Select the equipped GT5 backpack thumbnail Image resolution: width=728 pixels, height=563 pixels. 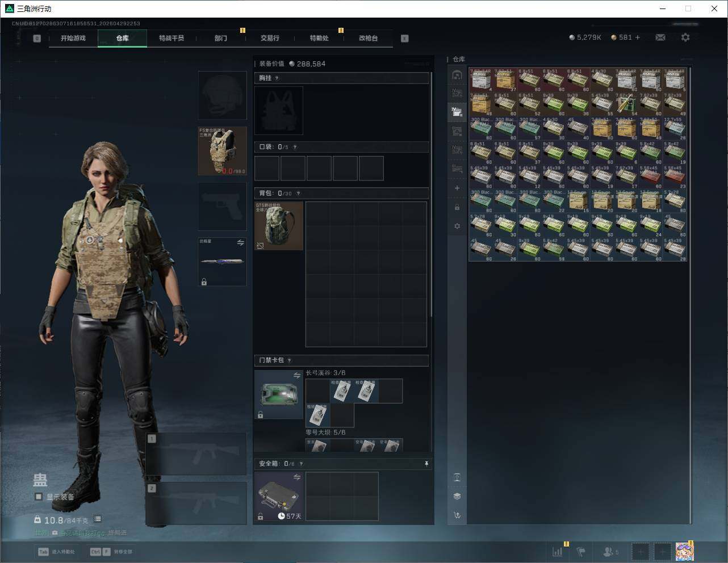pyautogui.click(x=279, y=226)
